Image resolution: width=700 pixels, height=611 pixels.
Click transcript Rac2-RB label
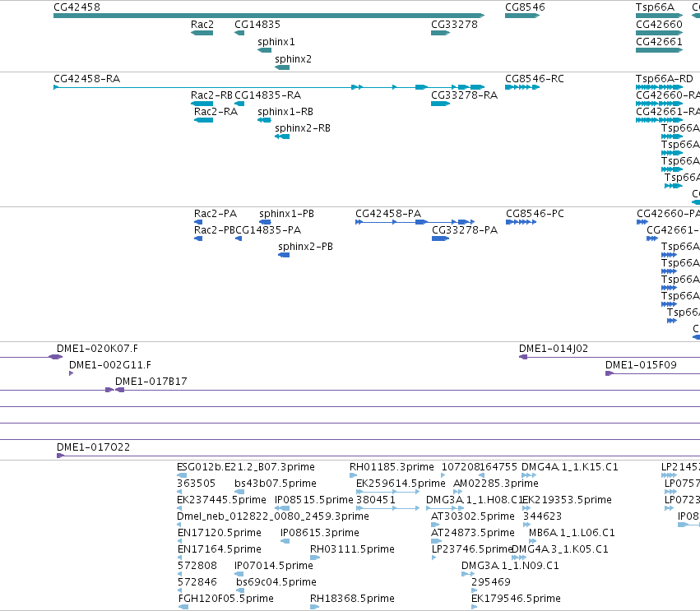pos(211,95)
